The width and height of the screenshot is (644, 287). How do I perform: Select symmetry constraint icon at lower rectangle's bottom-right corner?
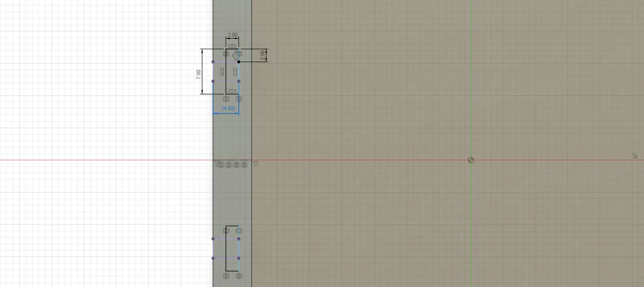click(239, 276)
